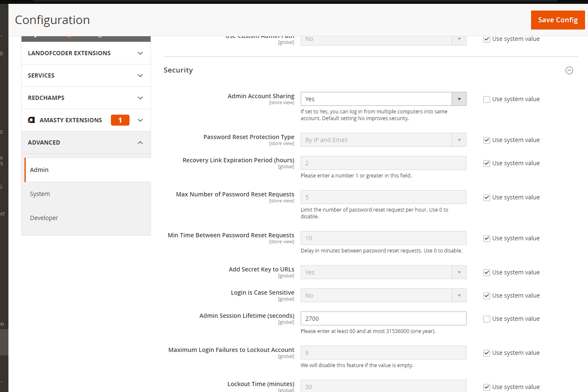
Task: Click the orange "1" badge on Amasty Extensions
Action: click(x=120, y=120)
